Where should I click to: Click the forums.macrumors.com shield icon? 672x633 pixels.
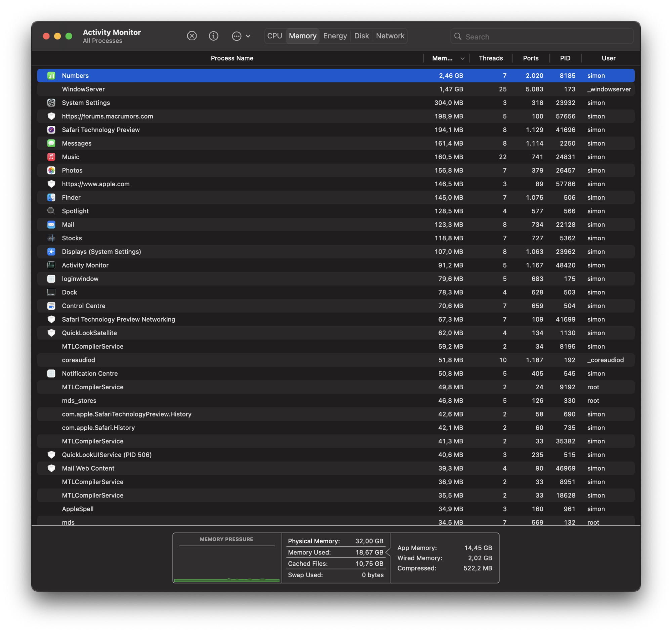click(x=51, y=116)
